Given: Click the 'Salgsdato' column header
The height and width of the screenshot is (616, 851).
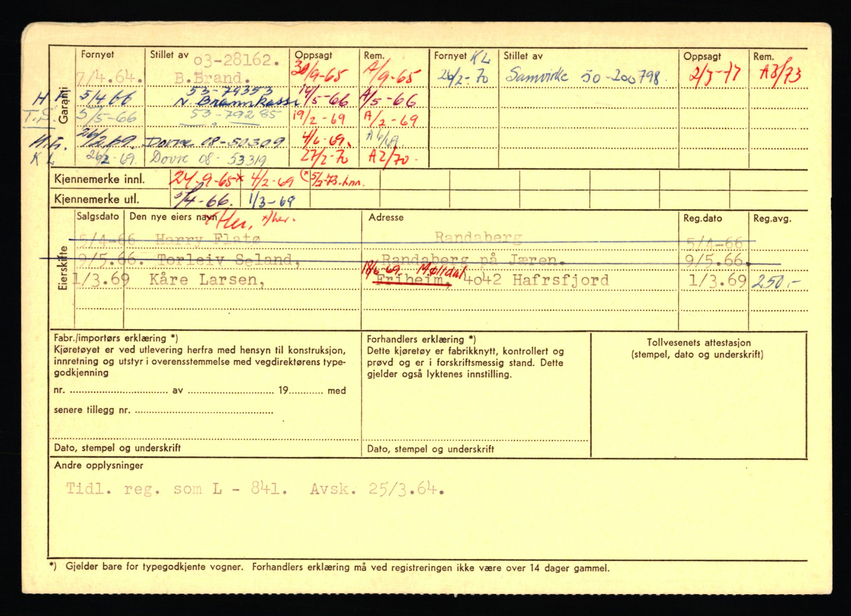Looking at the screenshot, I should [x=98, y=217].
